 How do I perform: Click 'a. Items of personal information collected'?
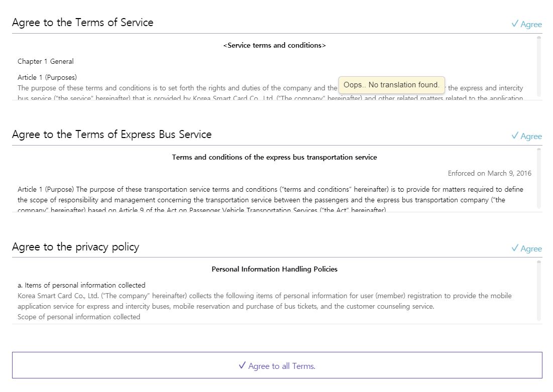(x=81, y=285)
